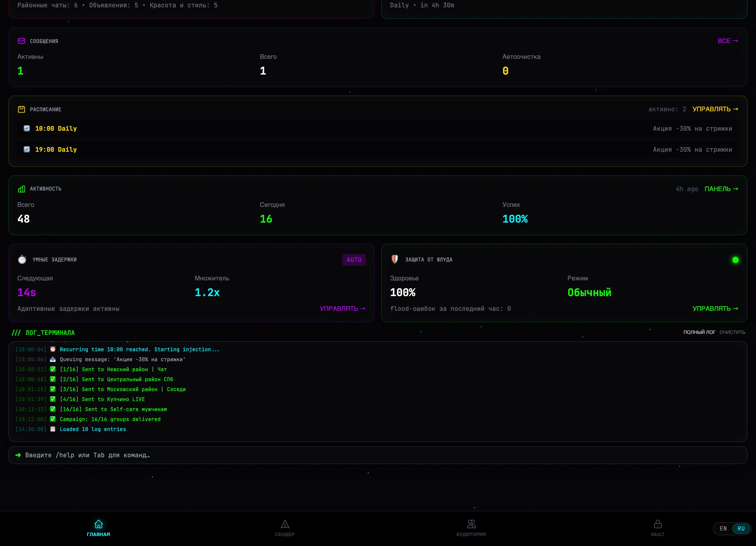Click 'flood-ошибок за последний час: 0' text

pyautogui.click(x=450, y=309)
